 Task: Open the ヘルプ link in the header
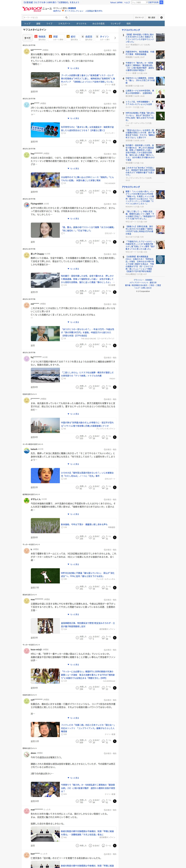pyautogui.click(x=127, y=2)
